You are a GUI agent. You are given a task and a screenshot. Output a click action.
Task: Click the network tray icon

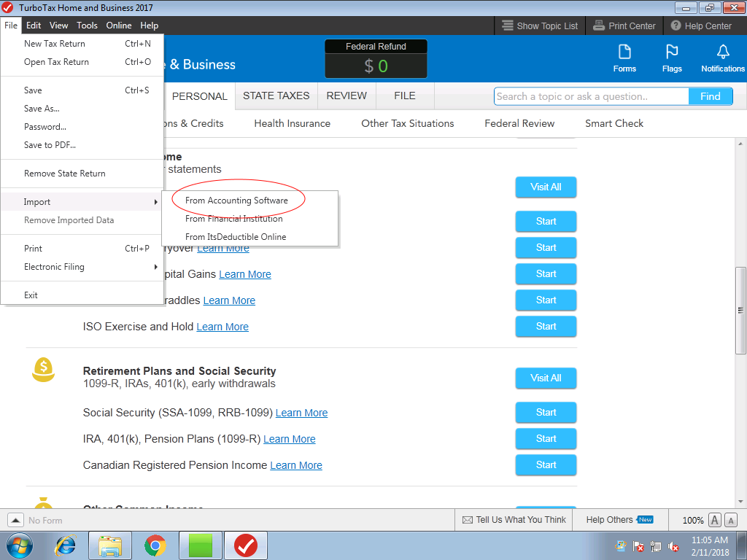656,546
